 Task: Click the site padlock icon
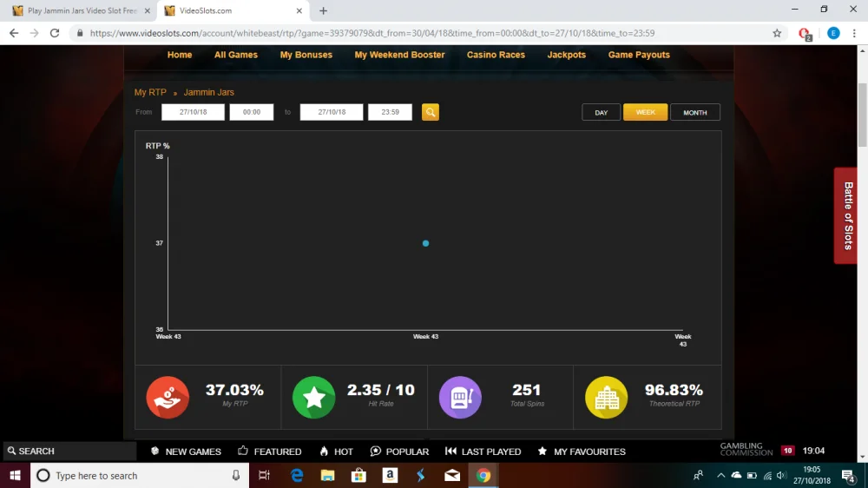[x=80, y=33]
